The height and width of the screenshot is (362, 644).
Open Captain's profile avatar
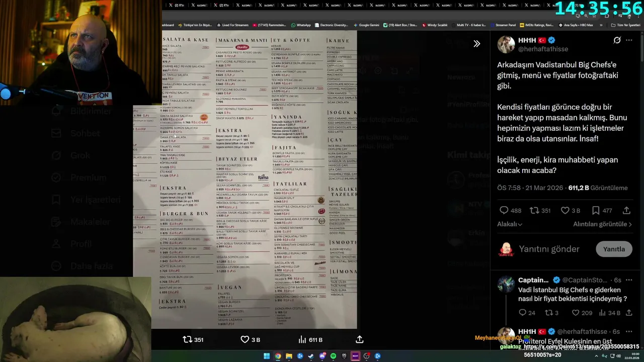coord(506,284)
